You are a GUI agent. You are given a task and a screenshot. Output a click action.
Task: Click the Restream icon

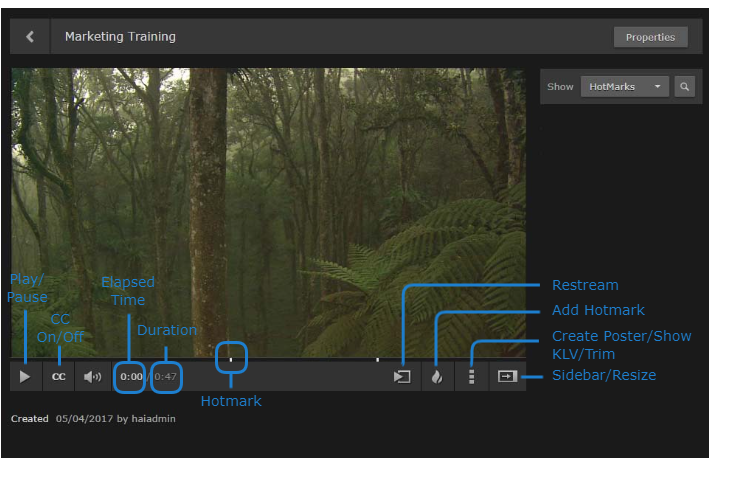402,377
